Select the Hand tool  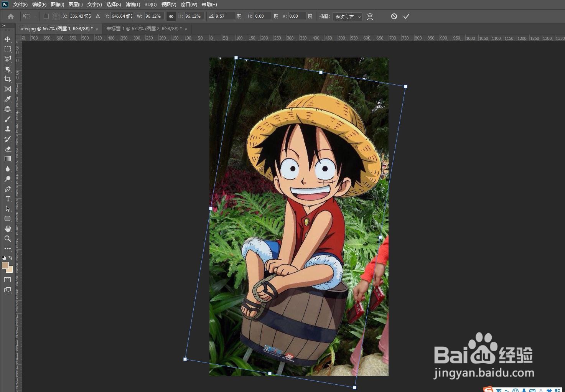tap(8, 229)
